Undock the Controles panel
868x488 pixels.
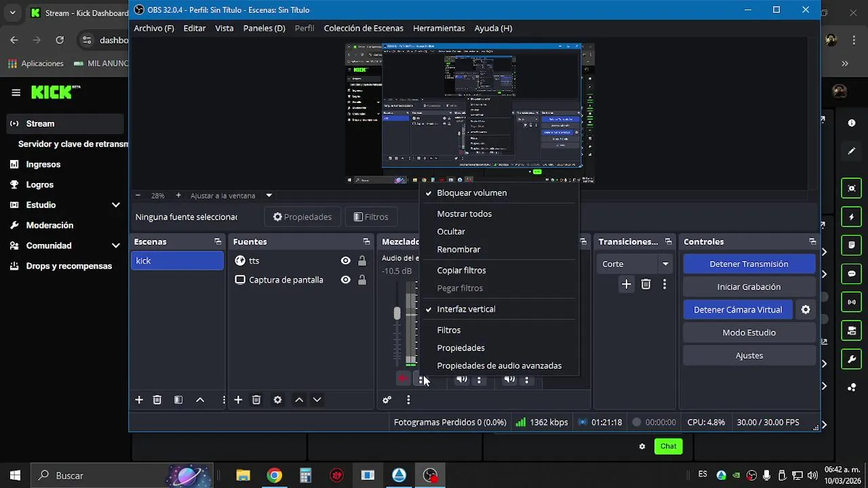(812, 241)
